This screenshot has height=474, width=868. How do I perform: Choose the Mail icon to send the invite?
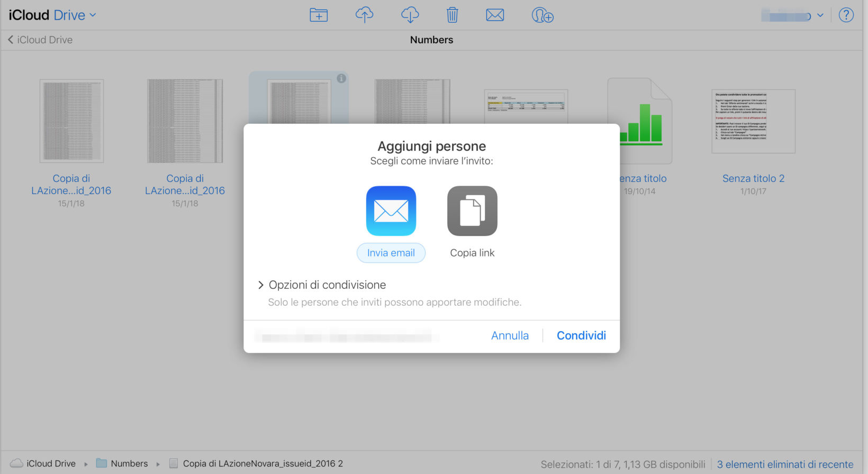391,211
